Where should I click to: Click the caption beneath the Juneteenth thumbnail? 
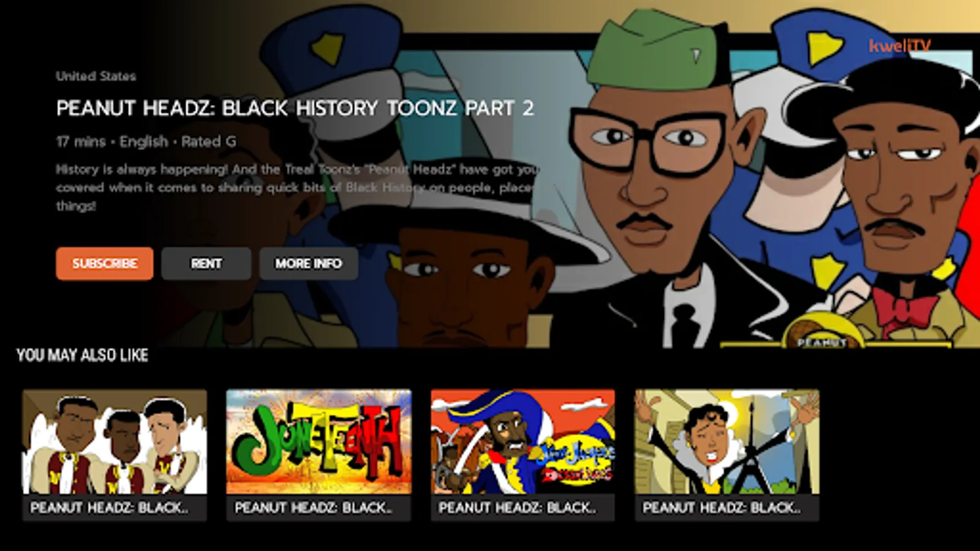click(x=314, y=508)
